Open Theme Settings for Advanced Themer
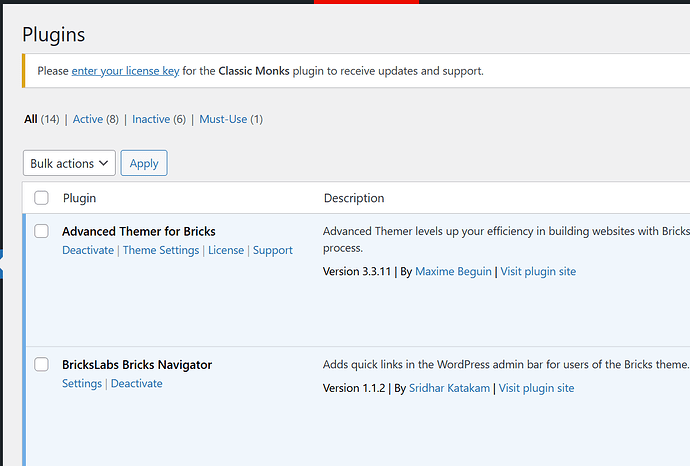Viewport: 690px width, 466px height. point(161,250)
